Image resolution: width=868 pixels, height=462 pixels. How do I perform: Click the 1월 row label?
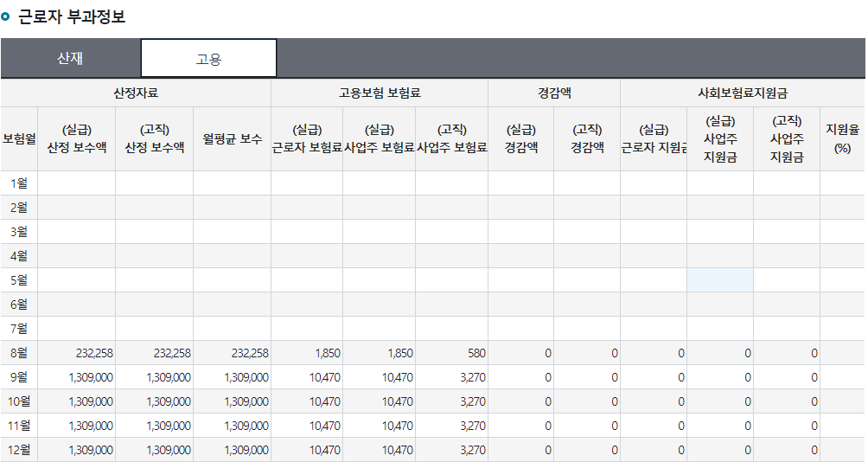pyautogui.click(x=18, y=183)
